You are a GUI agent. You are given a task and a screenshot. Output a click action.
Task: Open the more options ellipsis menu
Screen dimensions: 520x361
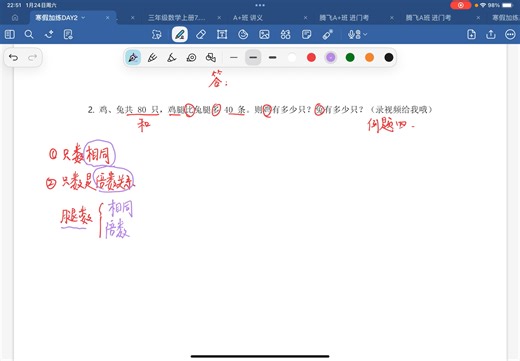pos(510,34)
